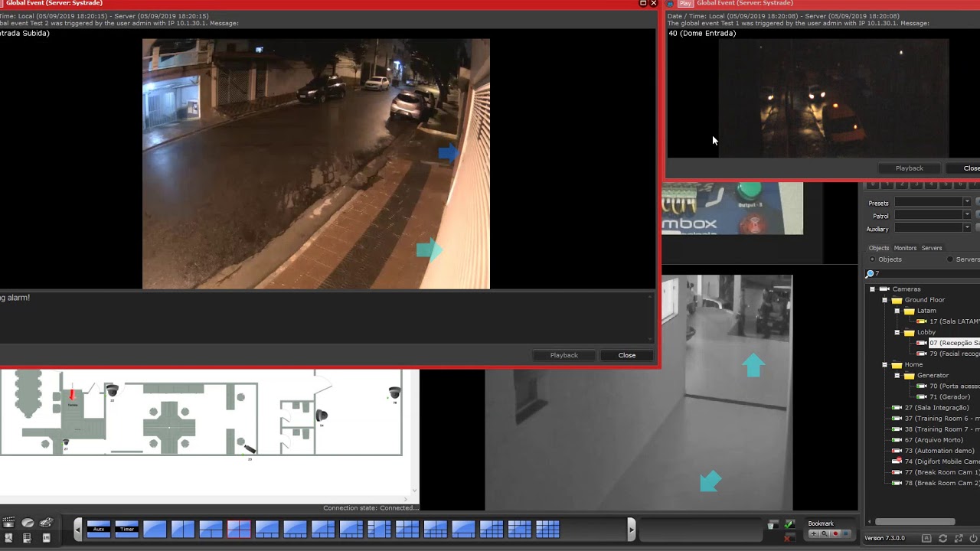Toggle fullscreen icon near version
This screenshot has height=551, width=980.
(x=959, y=539)
